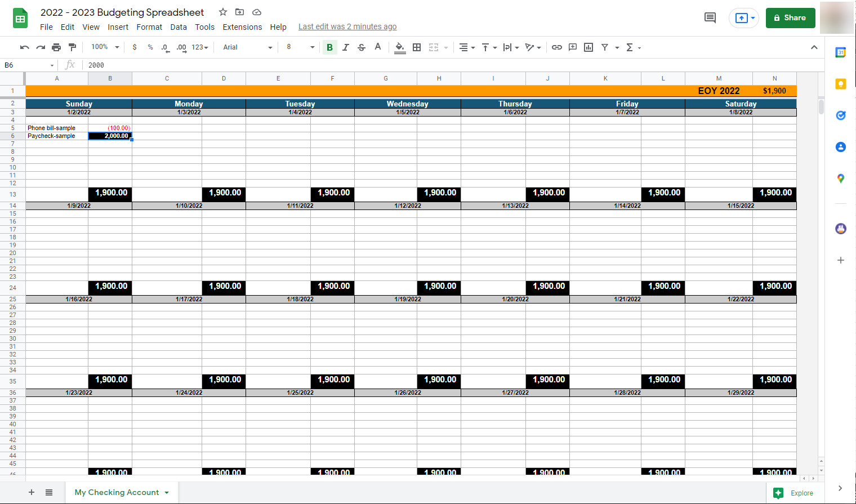Insert a comment from toolbar
This screenshot has width=856, height=504.
click(573, 47)
